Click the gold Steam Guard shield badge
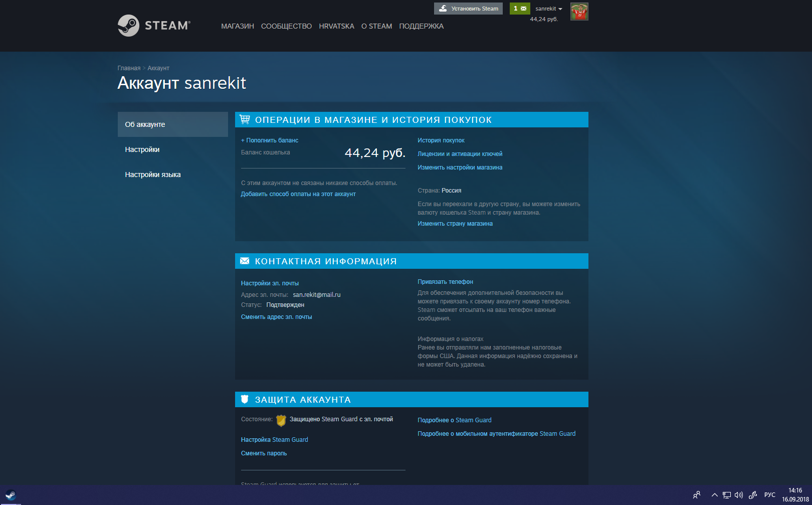The height and width of the screenshot is (505, 812). 281,420
